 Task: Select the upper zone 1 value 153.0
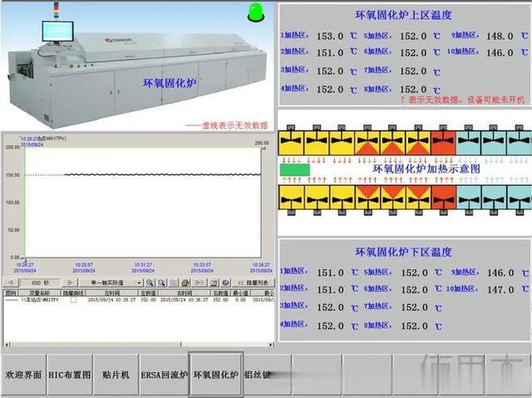pyautogui.click(x=330, y=36)
